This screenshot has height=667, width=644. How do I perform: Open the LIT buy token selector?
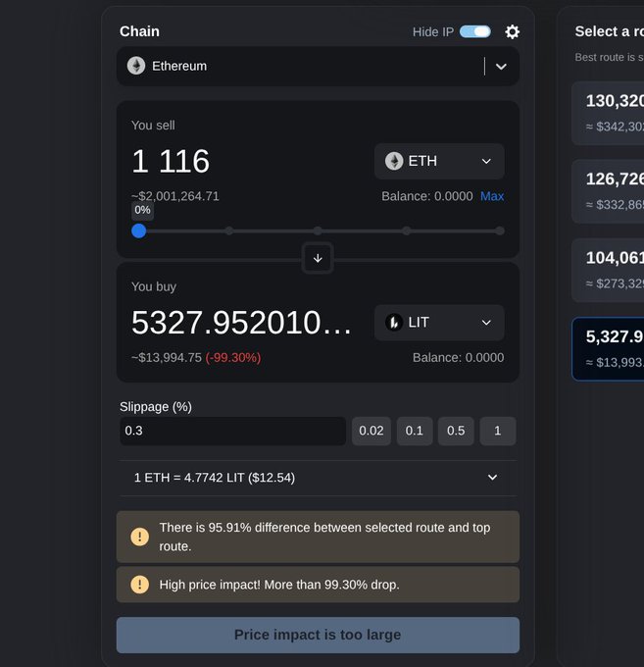pyautogui.click(x=439, y=323)
